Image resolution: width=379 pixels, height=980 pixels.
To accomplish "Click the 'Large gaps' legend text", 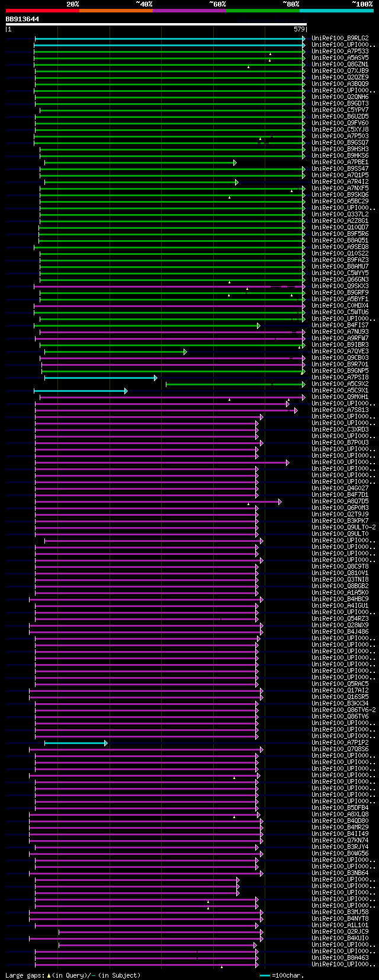I will (25, 975).
